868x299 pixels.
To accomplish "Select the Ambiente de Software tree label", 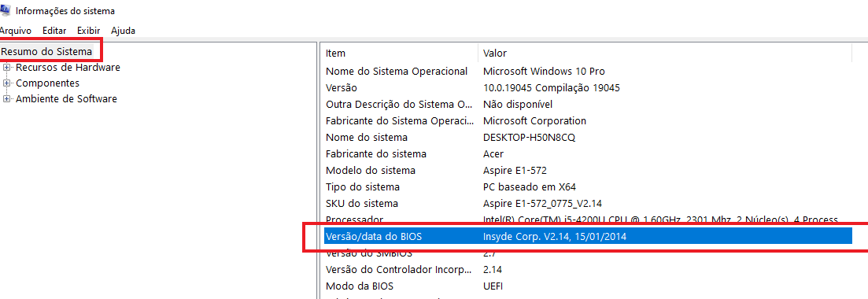I will [x=66, y=99].
